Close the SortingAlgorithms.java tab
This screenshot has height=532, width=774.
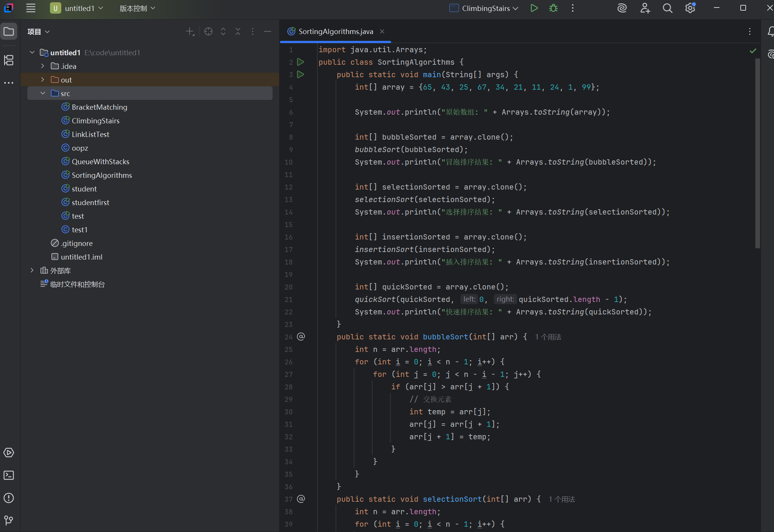coord(382,31)
